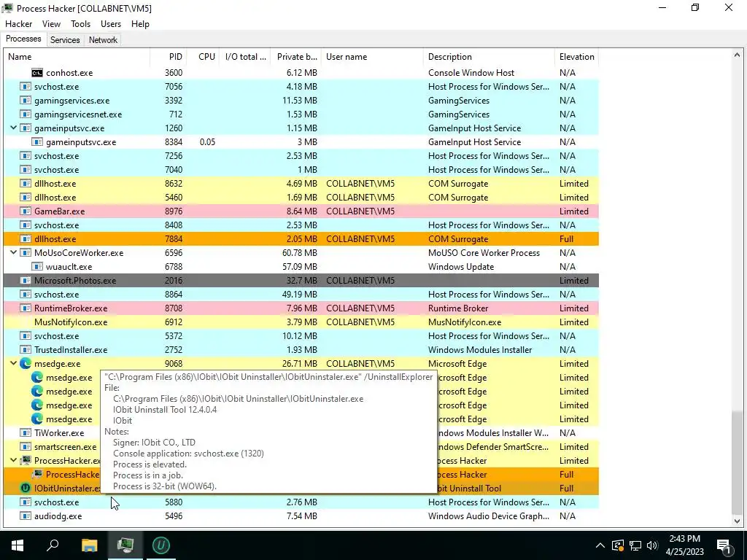
Task: Switch to the Services tab
Action: [65, 40]
